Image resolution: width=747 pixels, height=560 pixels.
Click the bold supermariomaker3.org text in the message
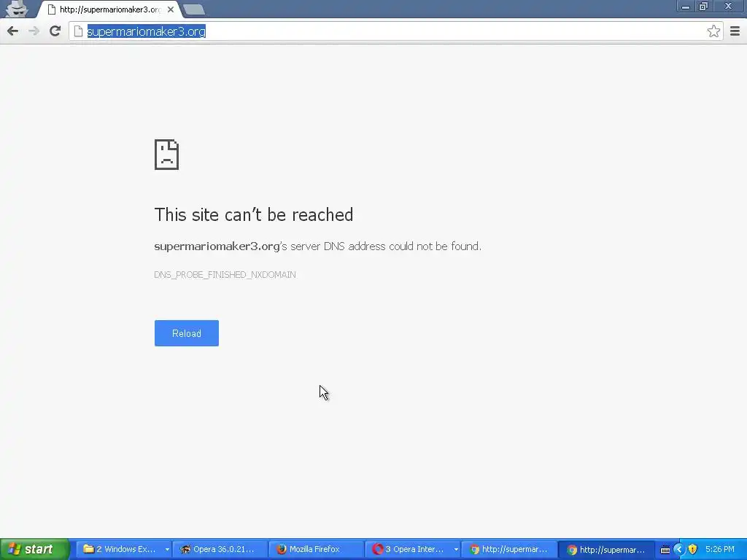217,246
